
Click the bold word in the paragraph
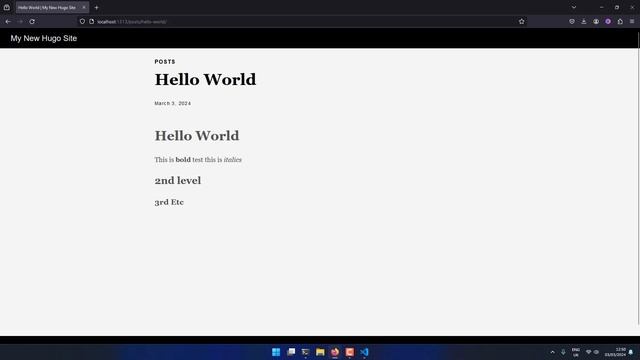pyautogui.click(x=183, y=160)
